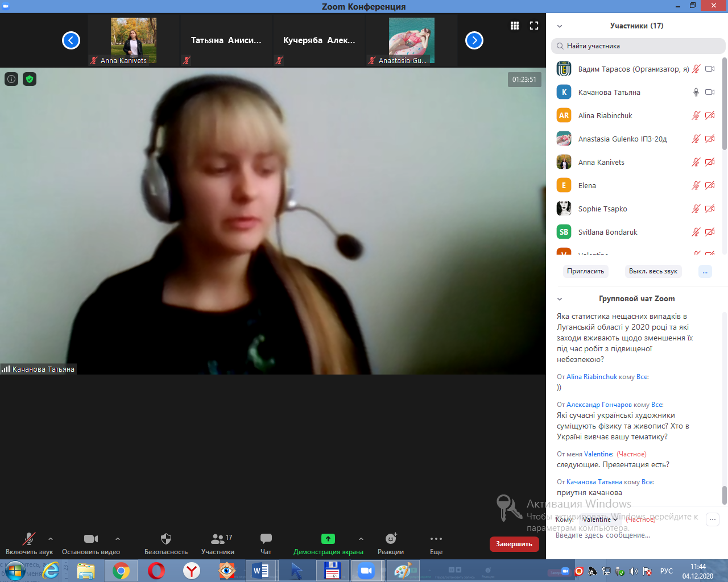The height and width of the screenshot is (582, 728).
Task: Toggle Качанова Татьяна's camera icon in participant list
Action: [x=710, y=92]
